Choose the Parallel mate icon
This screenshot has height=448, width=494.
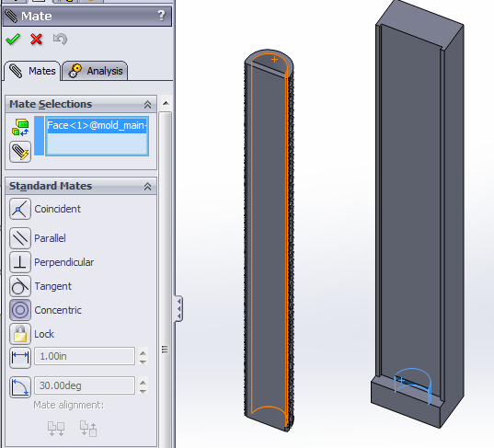point(20,238)
